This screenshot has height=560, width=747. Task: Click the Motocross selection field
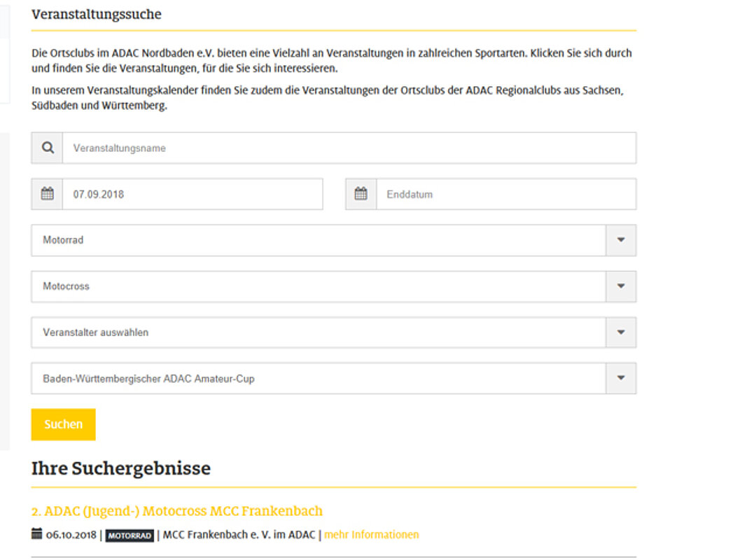(319, 286)
